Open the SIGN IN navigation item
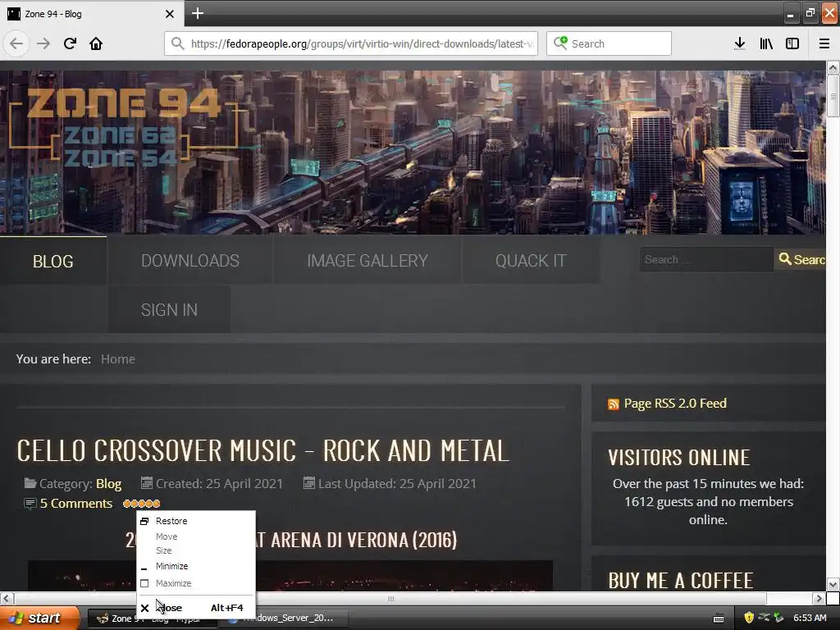 (169, 309)
